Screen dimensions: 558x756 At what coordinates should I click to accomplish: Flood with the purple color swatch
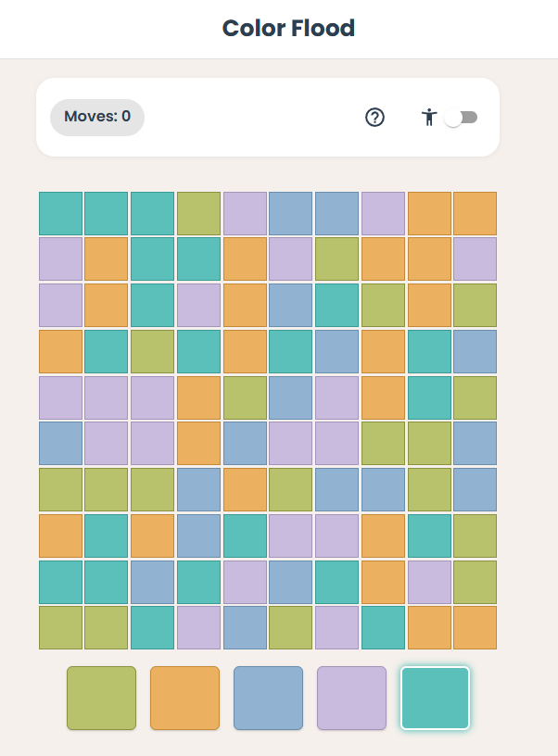click(x=351, y=698)
